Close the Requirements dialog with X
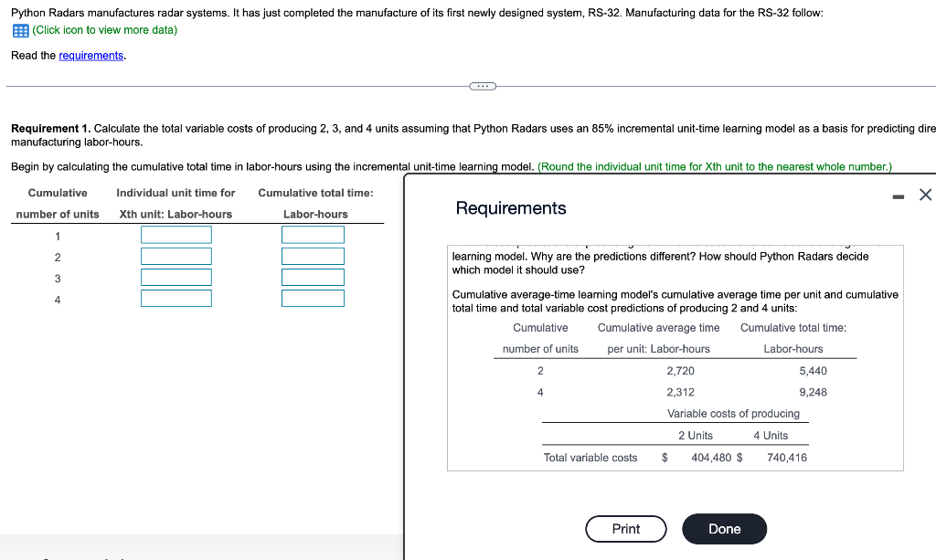The width and height of the screenshot is (936, 560). click(x=925, y=195)
